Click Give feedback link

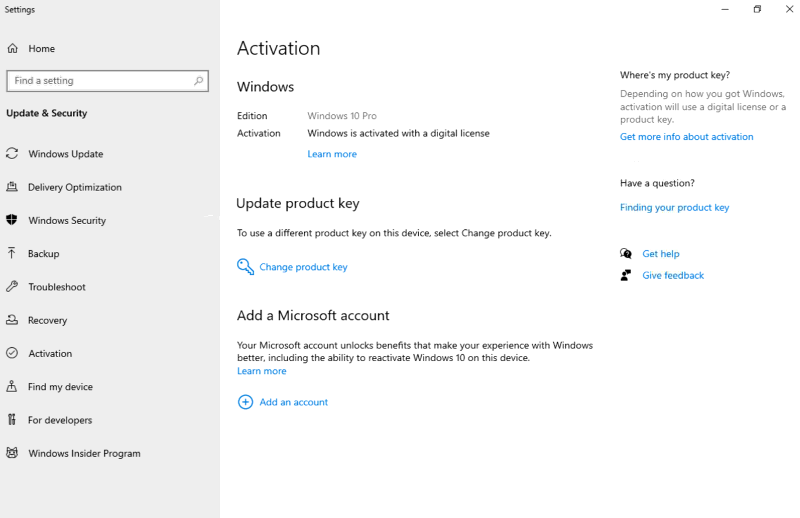click(672, 275)
